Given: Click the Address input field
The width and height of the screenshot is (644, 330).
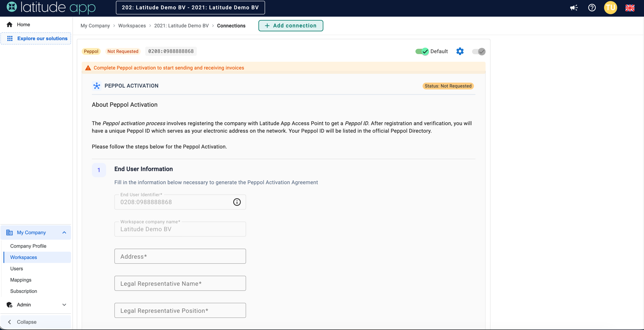Looking at the screenshot, I should 180,256.
